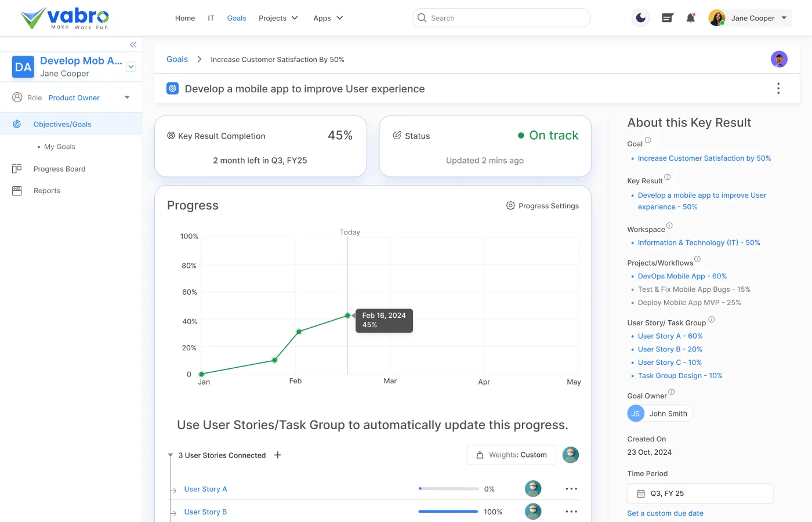812x522 pixels.
Task: Open the messages icon in header
Action: [667, 18]
